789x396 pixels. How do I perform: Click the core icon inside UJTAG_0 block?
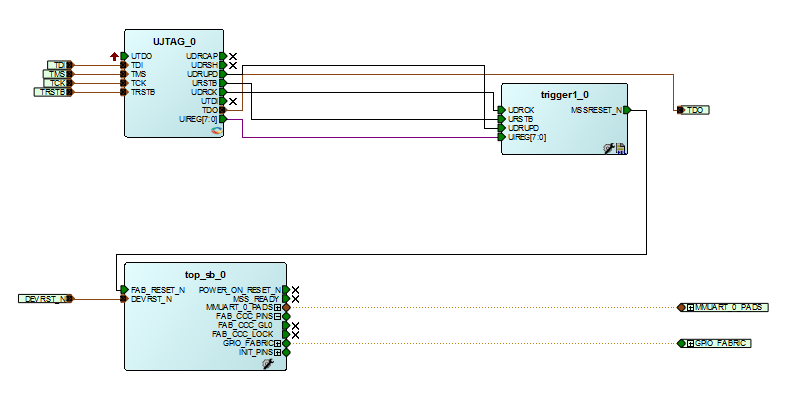click(216, 131)
